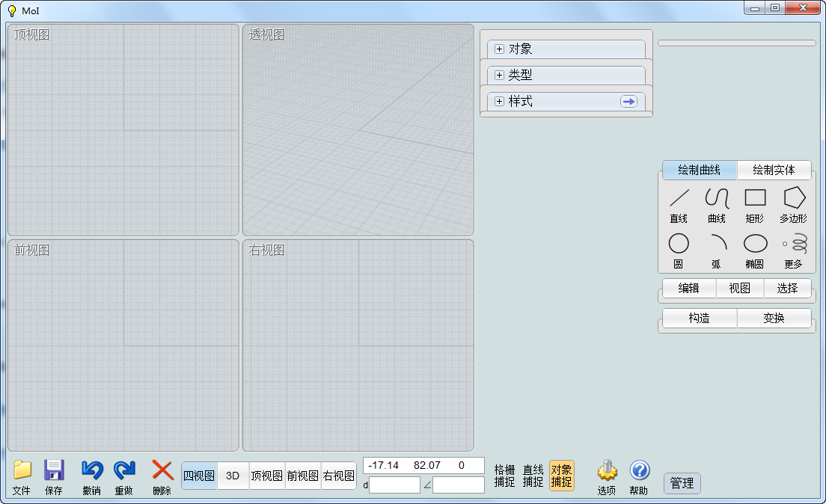The image size is (826, 504).
Task: Expand the 样式 styles panel
Action: 557,101
